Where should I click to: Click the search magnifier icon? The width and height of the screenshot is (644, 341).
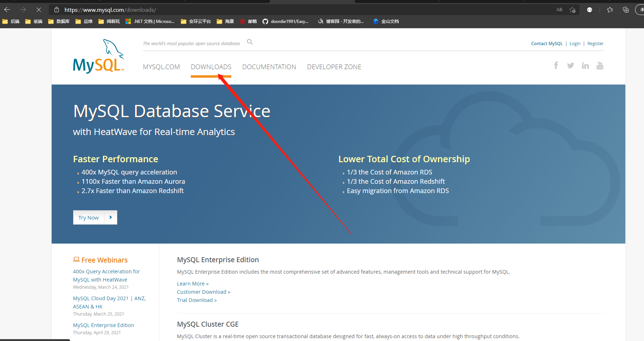point(250,42)
